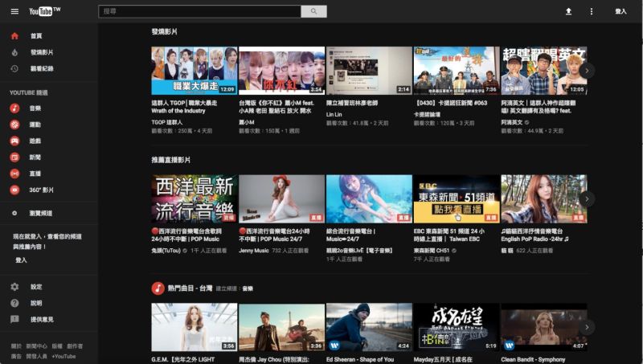This screenshot has width=643, height=364.
Task: Click the TGOP 這群人 channel name
Action: pos(167,122)
